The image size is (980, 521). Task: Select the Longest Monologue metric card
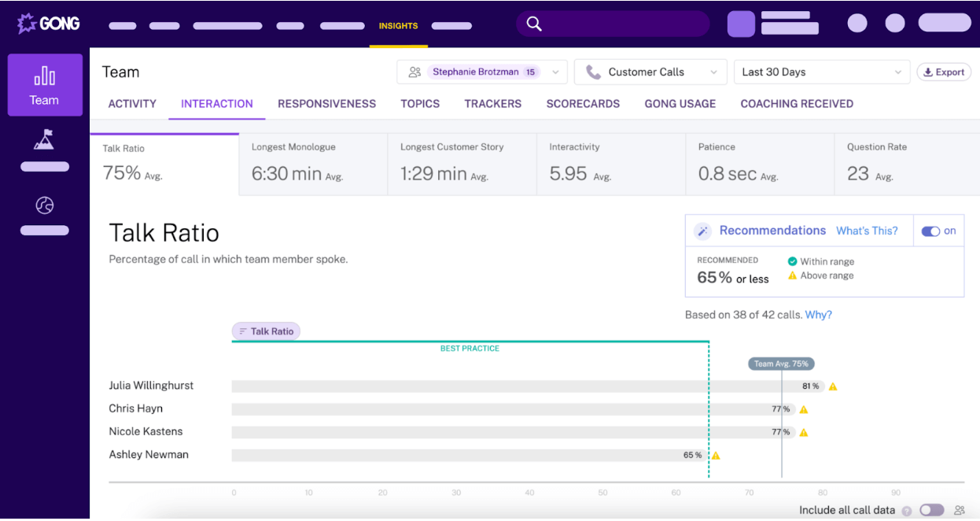point(313,164)
